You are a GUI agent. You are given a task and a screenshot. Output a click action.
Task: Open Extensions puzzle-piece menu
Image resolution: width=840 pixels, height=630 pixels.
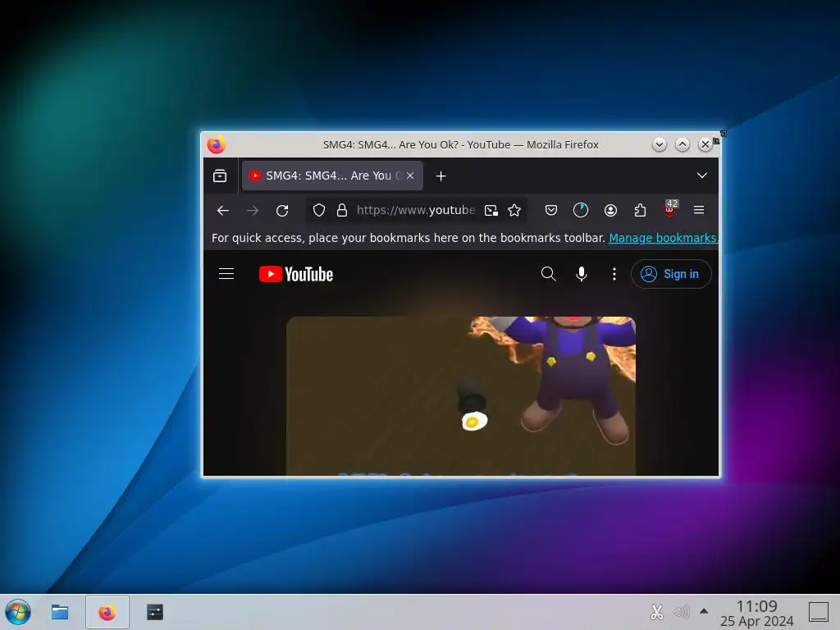pyautogui.click(x=640, y=211)
